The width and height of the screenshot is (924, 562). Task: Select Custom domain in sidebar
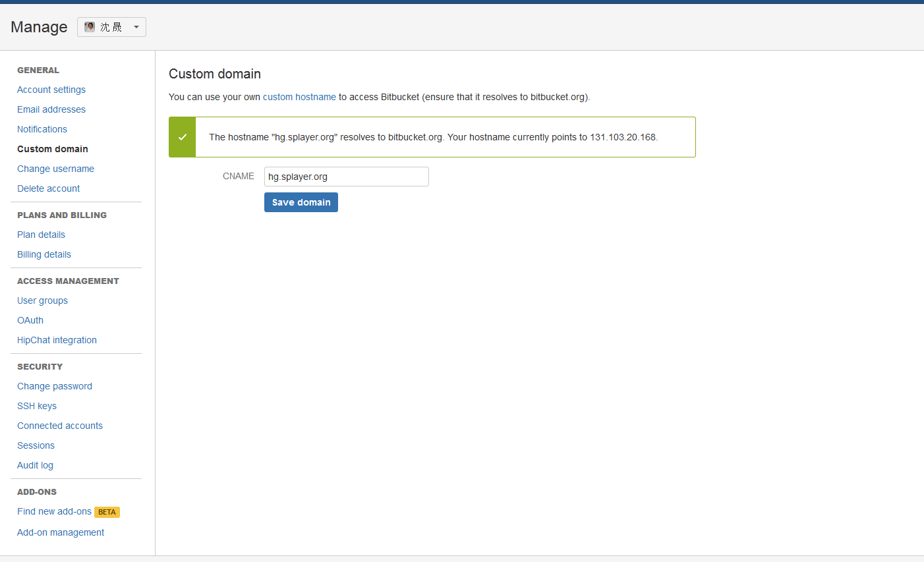53,149
